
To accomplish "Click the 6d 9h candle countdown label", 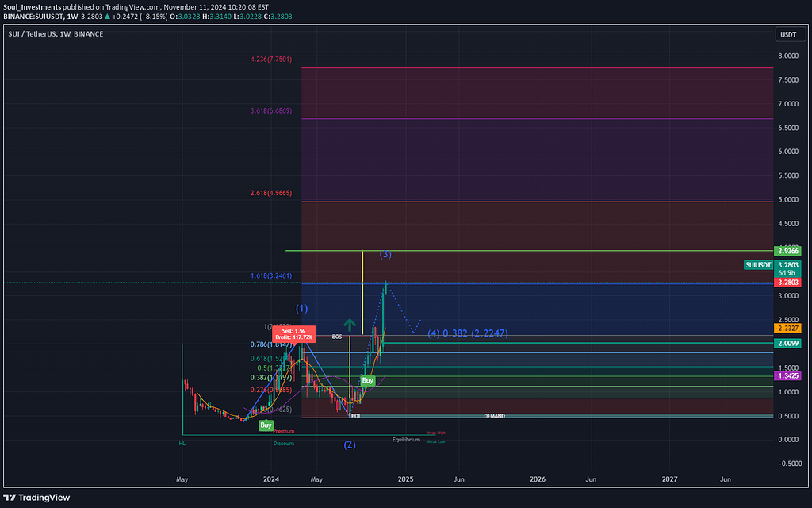I will pyautogui.click(x=787, y=272).
